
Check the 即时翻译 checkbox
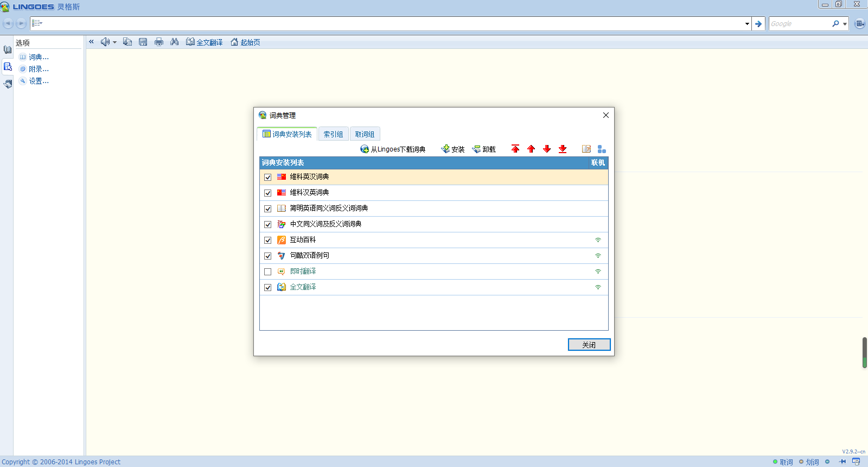click(x=267, y=272)
